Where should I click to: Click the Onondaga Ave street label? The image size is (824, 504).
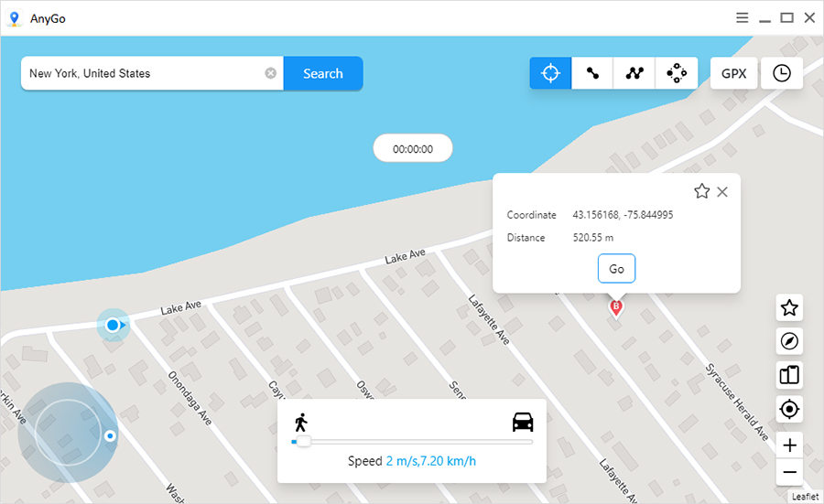coord(190,397)
